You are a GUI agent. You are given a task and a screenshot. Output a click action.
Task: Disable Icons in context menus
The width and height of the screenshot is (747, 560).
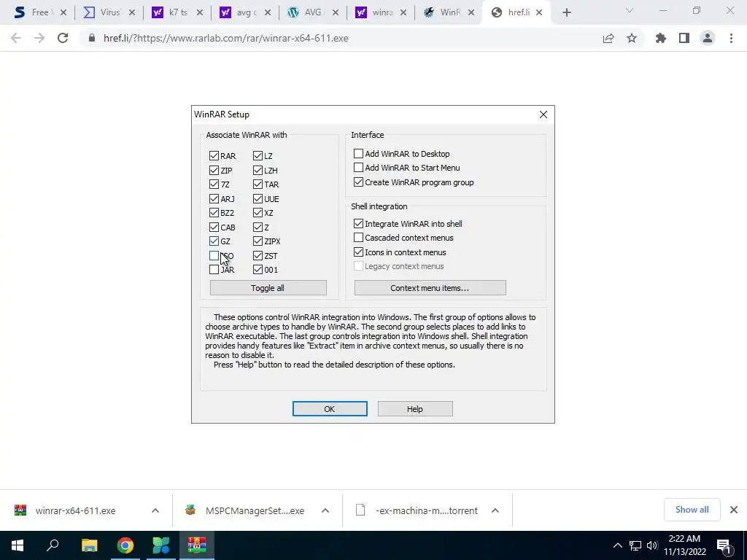coord(358,252)
